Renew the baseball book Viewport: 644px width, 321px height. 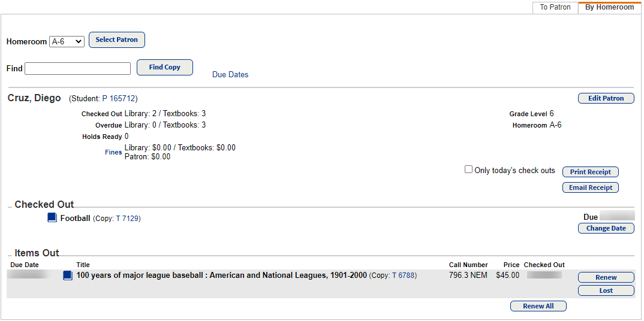[x=606, y=277]
